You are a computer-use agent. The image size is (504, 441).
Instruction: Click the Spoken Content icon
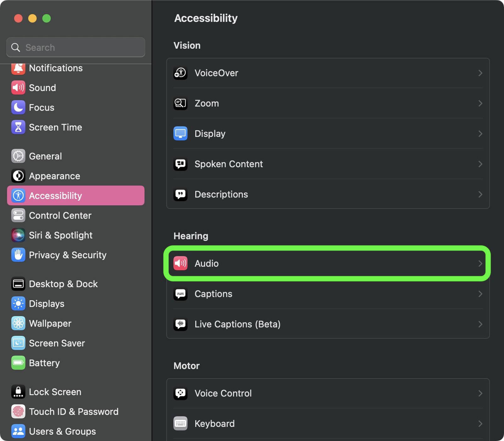tap(180, 164)
